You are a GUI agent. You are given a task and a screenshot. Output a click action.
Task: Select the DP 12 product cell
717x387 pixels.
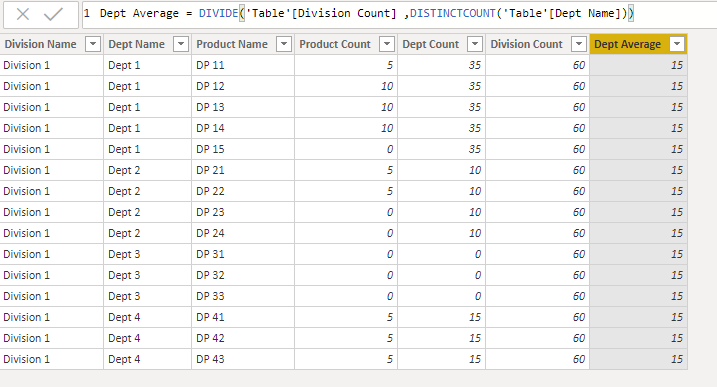pyautogui.click(x=243, y=86)
